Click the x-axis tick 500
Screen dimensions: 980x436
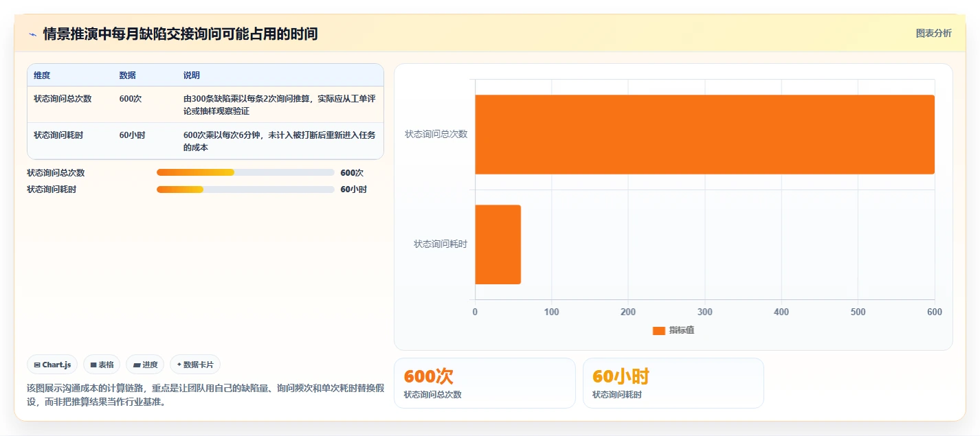pos(858,312)
